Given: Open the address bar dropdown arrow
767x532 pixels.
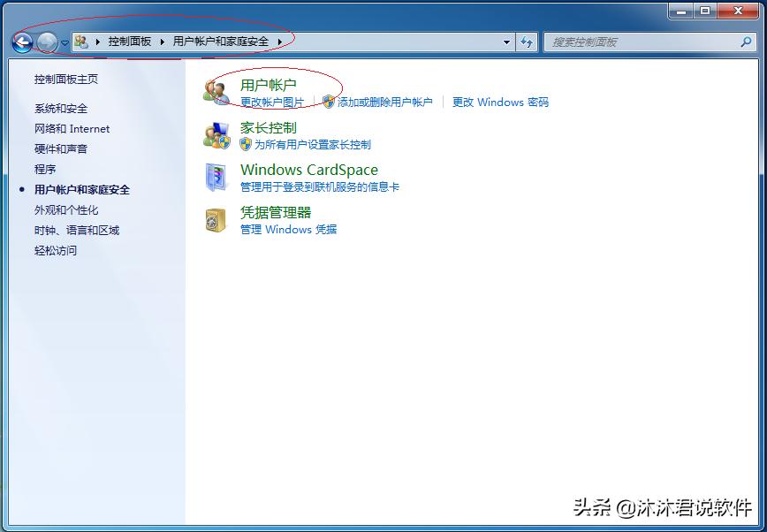Looking at the screenshot, I should point(505,42).
